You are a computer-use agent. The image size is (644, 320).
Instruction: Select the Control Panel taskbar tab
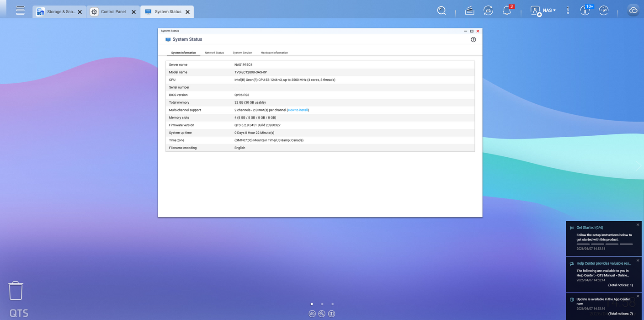(x=113, y=12)
